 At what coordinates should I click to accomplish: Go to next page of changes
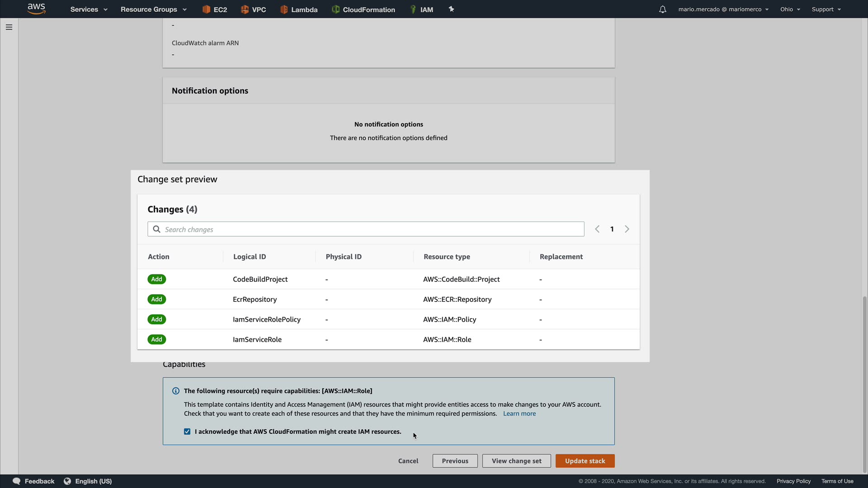(627, 229)
